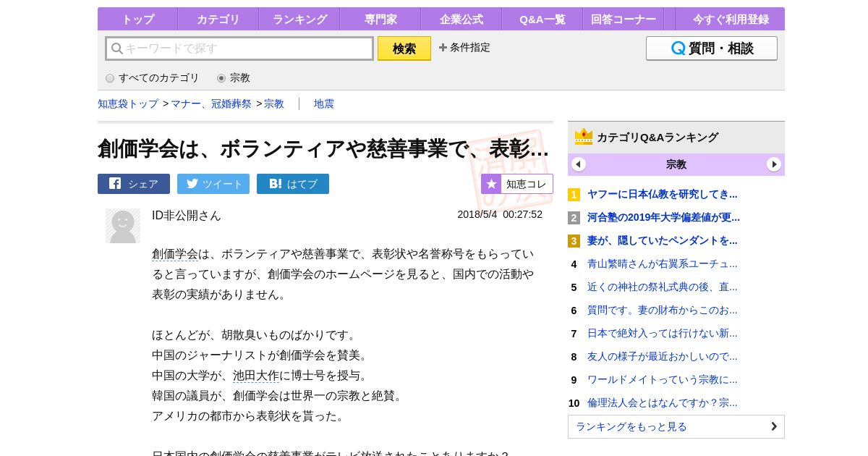Click the magnifier icon in search box
Screen dimensions: 868x456
pyautogui.click(x=117, y=48)
